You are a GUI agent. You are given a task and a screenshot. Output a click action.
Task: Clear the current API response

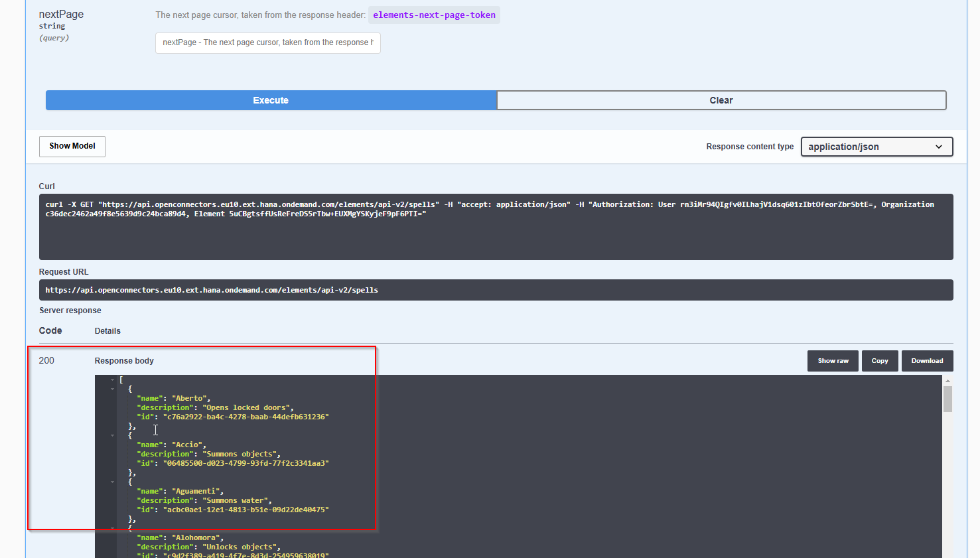721,100
